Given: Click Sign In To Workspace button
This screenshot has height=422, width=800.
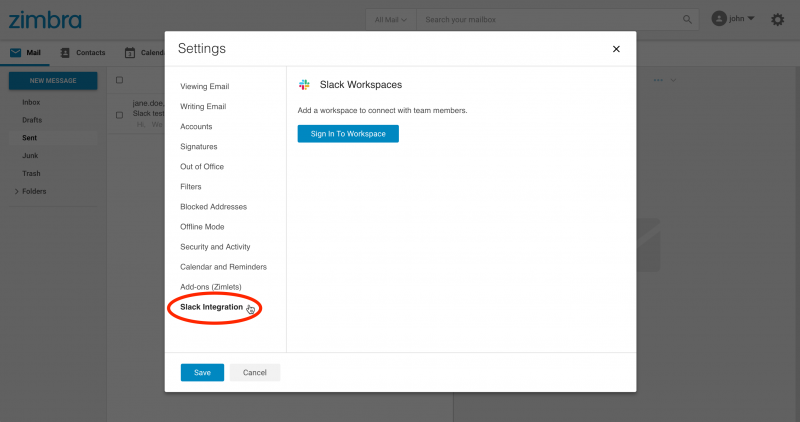Looking at the screenshot, I should click(348, 134).
